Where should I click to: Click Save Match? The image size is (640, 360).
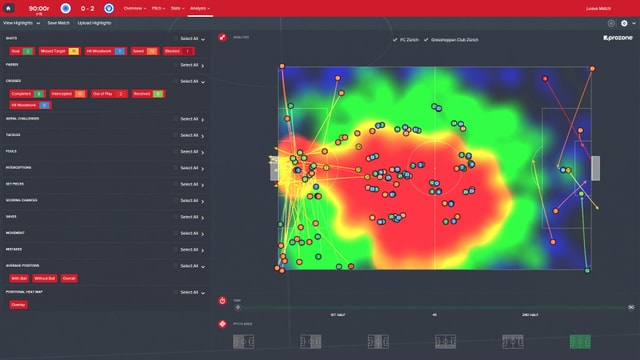[58, 23]
